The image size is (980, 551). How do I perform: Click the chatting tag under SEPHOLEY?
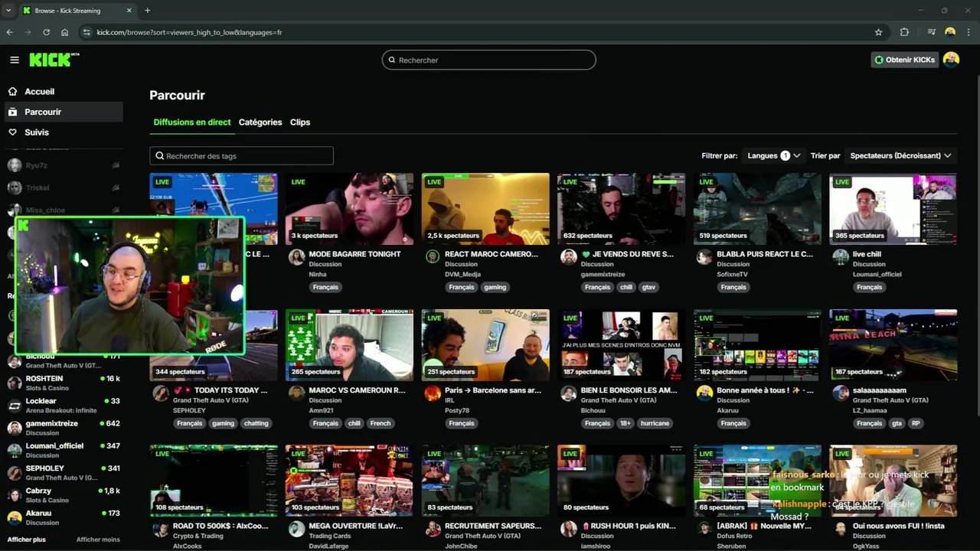tap(256, 423)
